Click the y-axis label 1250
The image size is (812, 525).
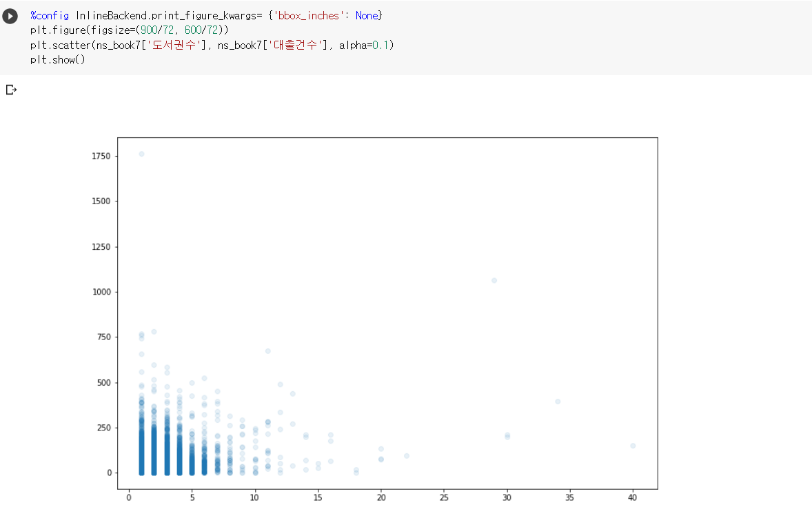point(101,247)
